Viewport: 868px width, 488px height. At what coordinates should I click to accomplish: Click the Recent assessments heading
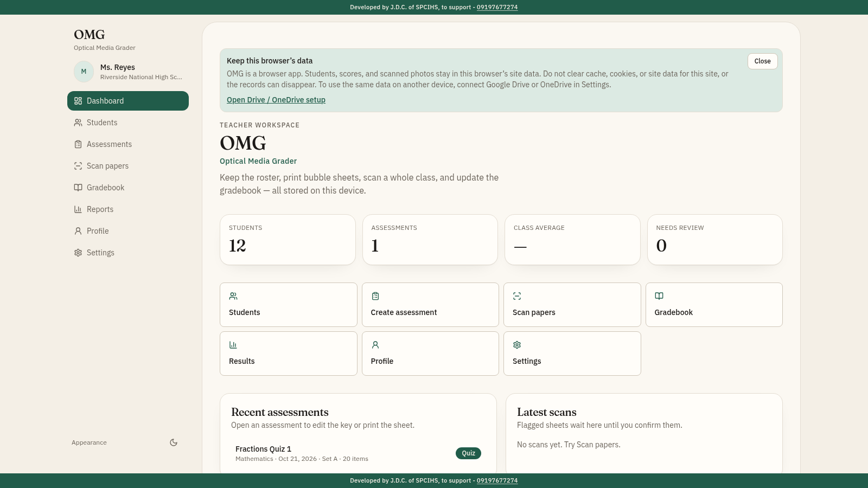(280, 412)
